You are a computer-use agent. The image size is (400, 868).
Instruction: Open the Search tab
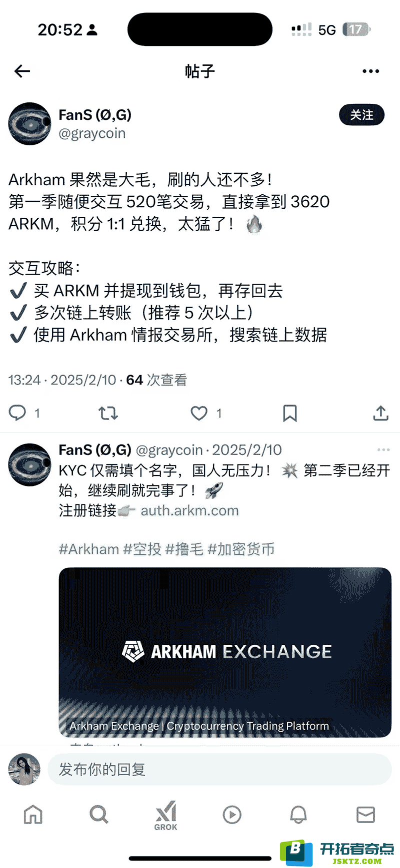coord(99,815)
